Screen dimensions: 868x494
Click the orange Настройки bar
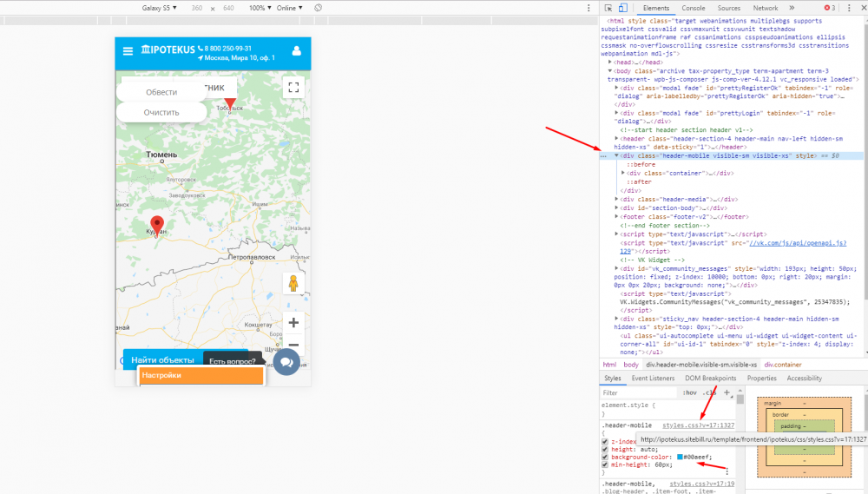(201, 375)
